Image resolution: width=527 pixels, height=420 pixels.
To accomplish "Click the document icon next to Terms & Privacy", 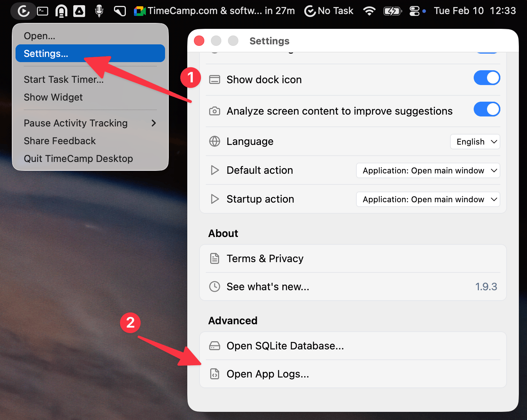I will pyautogui.click(x=215, y=258).
